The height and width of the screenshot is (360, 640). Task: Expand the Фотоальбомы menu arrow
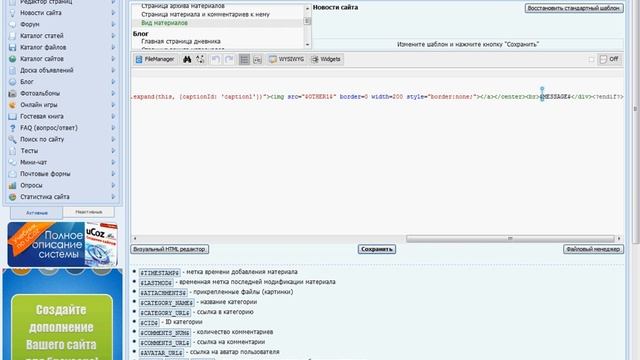click(113, 93)
